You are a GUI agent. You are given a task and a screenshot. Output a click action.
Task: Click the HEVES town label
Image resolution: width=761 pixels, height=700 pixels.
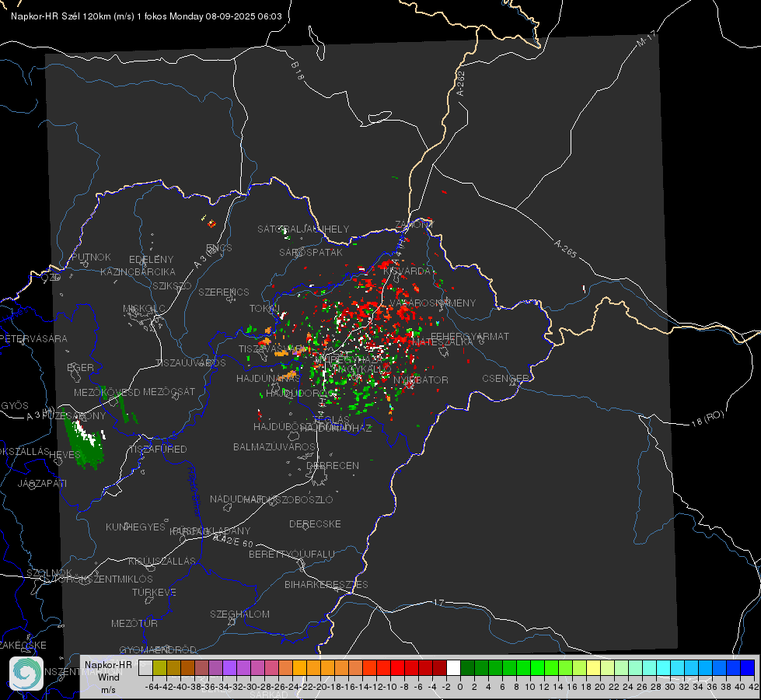click(x=65, y=455)
